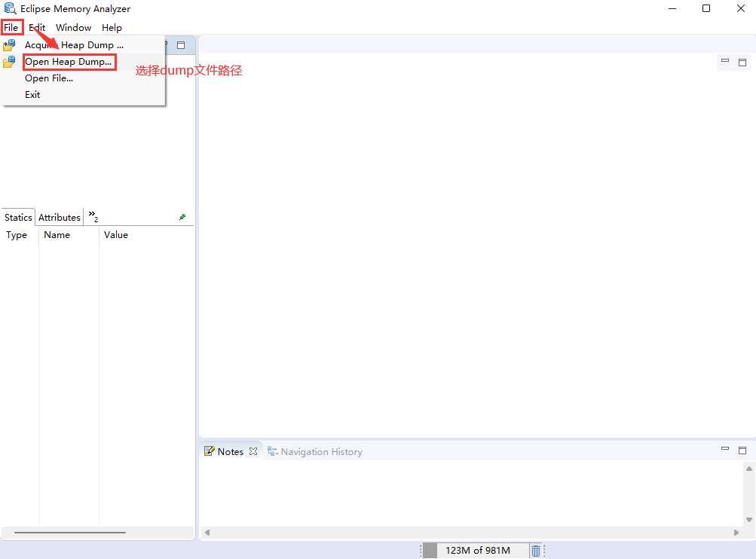This screenshot has height=559, width=756.
Task: Maximize the left inspector panel
Action: [x=181, y=45]
